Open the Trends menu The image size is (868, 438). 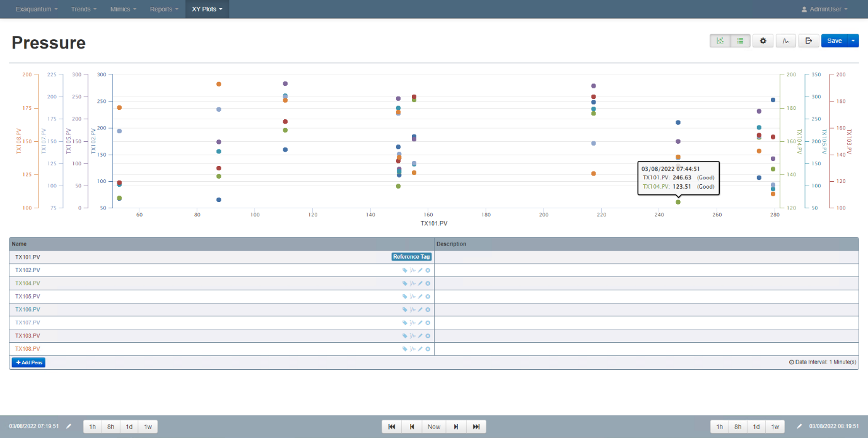[84, 9]
